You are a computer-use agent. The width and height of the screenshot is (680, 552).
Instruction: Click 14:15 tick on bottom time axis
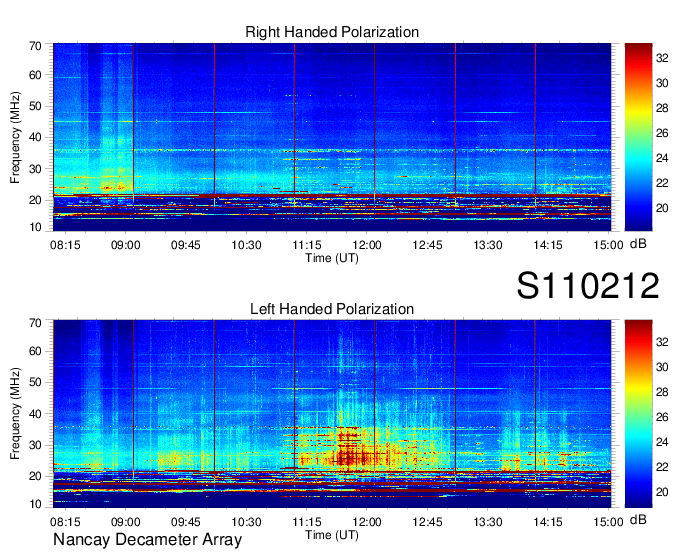point(548,522)
